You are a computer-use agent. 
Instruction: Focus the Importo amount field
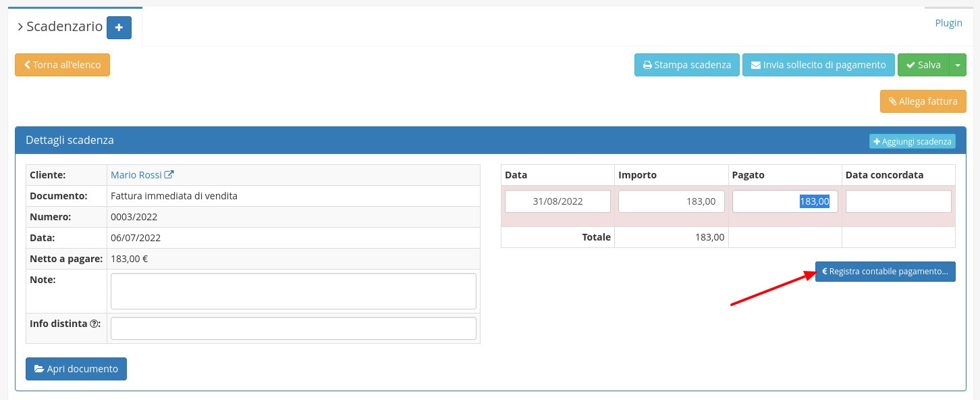click(x=671, y=201)
